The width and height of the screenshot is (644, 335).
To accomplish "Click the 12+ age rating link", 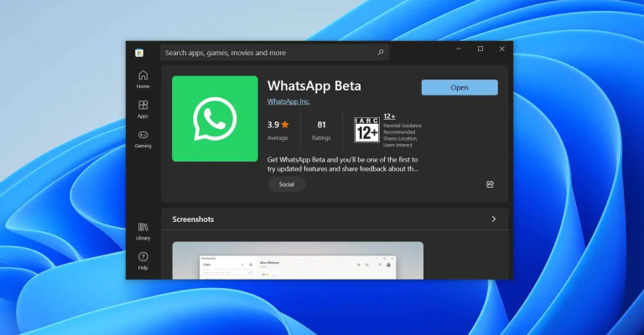I will (389, 116).
